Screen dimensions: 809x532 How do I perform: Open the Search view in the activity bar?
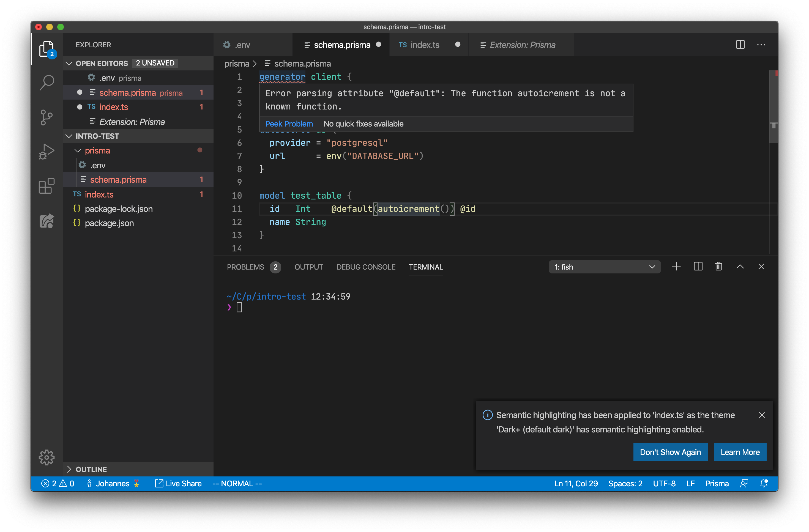(x=47, y=82)
